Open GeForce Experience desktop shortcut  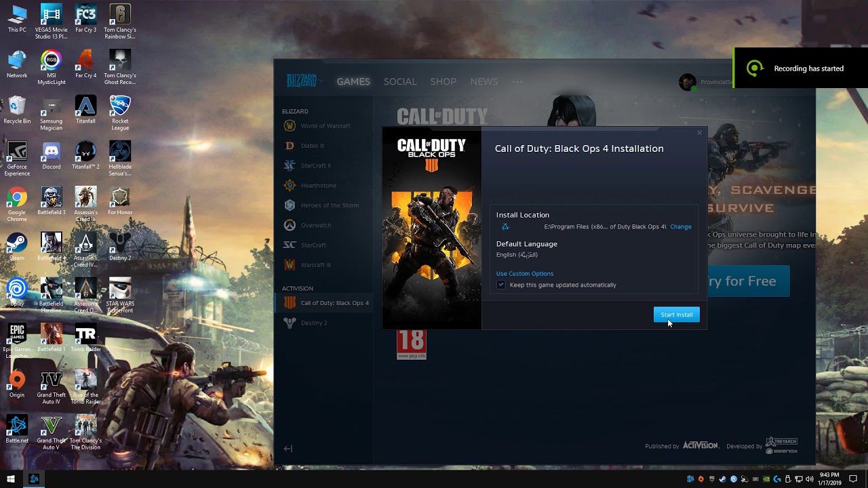click(17, 159)
